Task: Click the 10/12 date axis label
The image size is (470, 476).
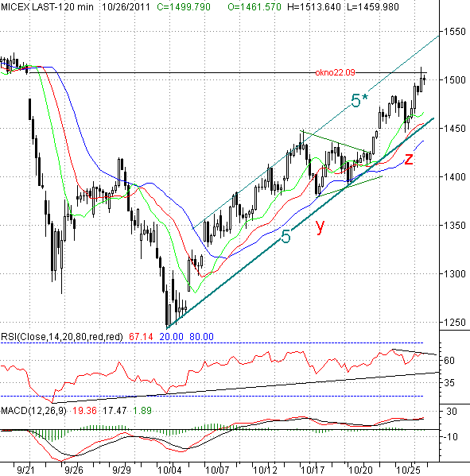Action: 266,470
